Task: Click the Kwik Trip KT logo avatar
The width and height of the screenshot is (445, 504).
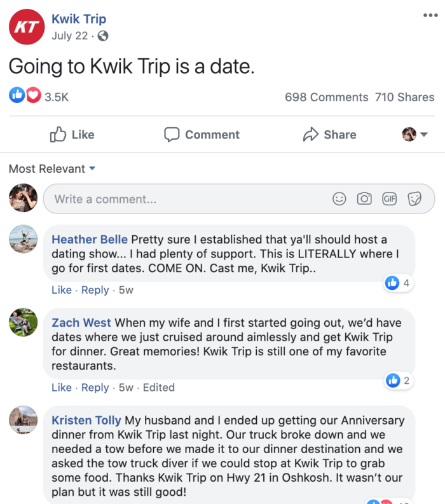Action: [x=25, y=26]
